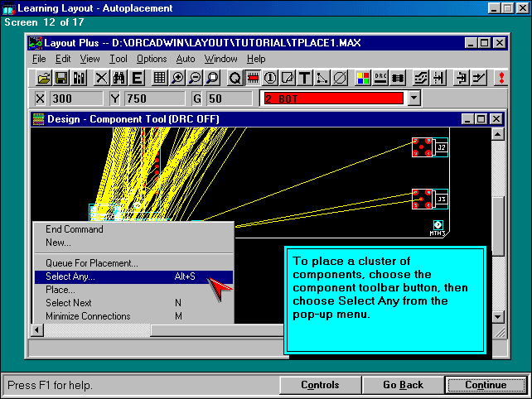Open the Options menu

152,59
